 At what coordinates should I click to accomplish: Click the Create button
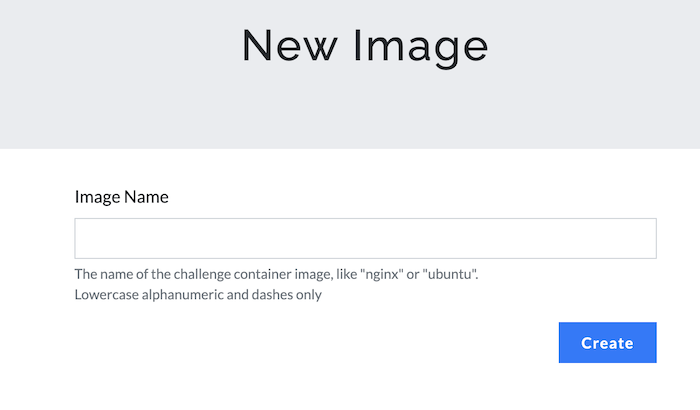click(x=607, y=343)
